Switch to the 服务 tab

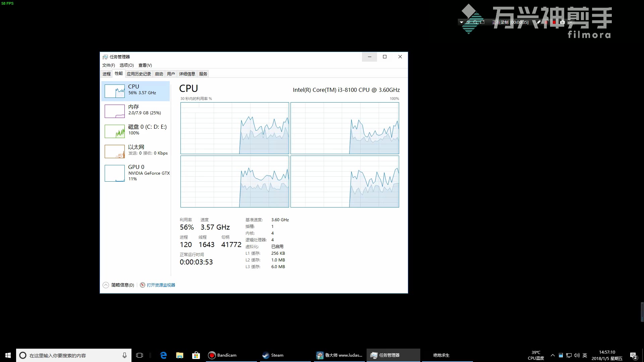click(203, 74)
